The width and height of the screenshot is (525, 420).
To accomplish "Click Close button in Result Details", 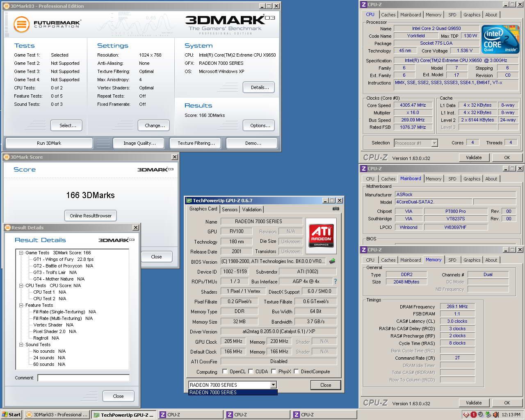I will pyautogui.click(x=118, y=396).
